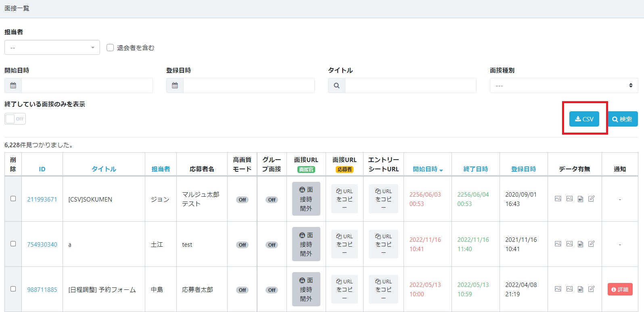This screenshot has width=644, height=312.
Task: Copy entry sheet URL for row 754930340
Action: click(x=383, y=244)
